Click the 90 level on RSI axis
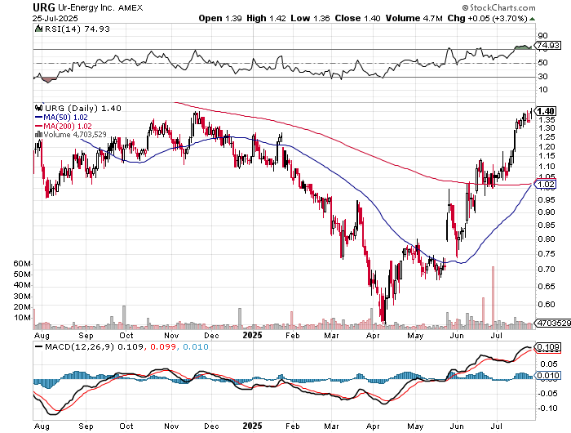This screenshot has height=433, width=571. click(543, 36)
